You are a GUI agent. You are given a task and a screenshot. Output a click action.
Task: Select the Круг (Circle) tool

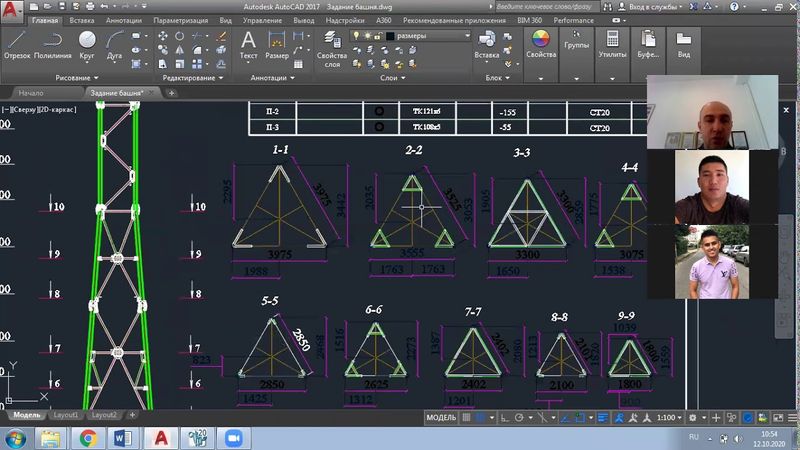(87, 44)
